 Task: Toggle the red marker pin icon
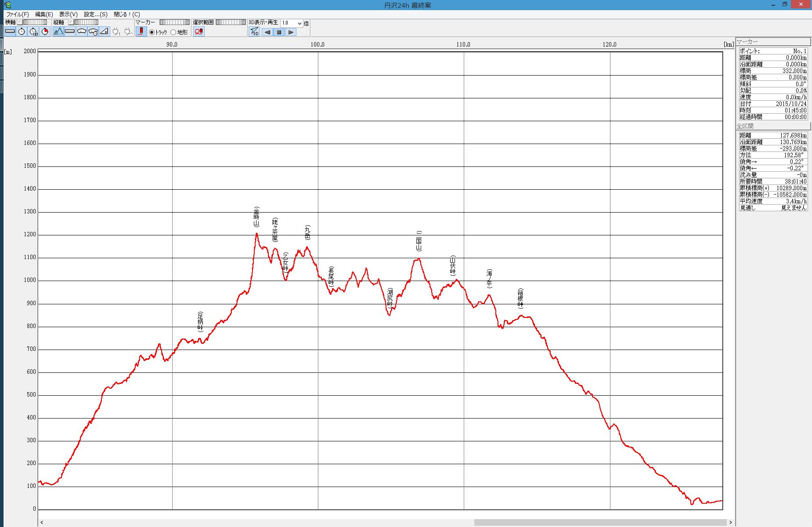(141, 32)
